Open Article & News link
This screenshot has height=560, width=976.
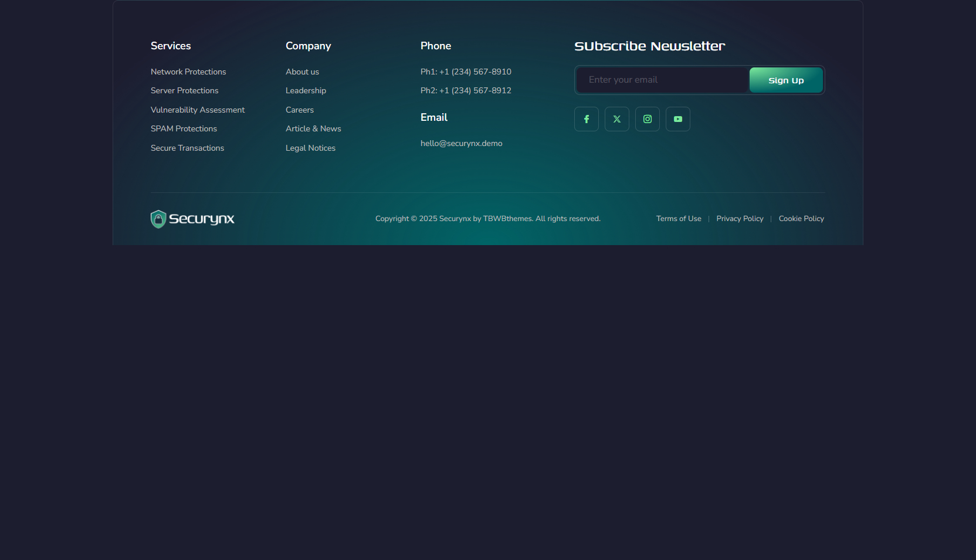pyautogui.click(x=313, y=128)
